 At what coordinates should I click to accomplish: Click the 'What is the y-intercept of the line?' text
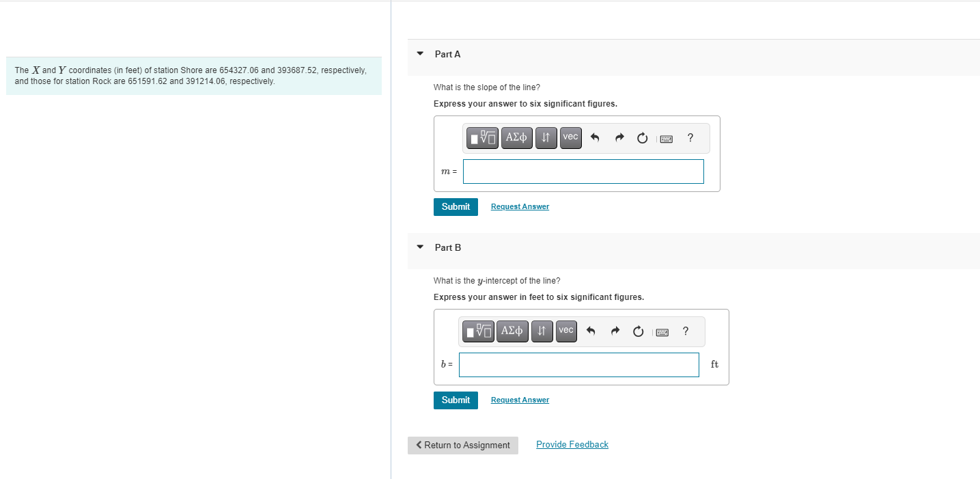497,281
